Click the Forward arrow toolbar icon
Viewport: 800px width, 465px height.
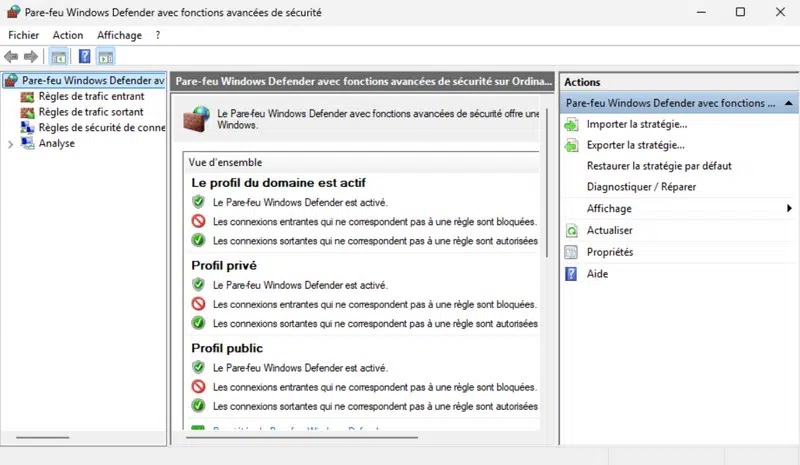pos(31,57)
